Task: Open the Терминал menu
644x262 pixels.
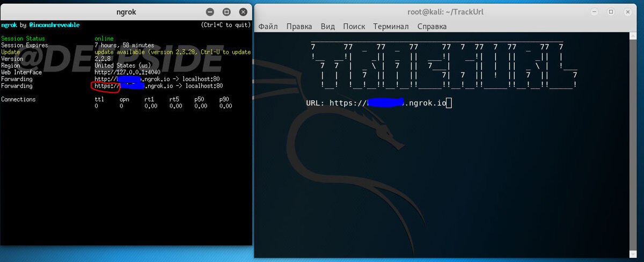Action: (391, 26)
